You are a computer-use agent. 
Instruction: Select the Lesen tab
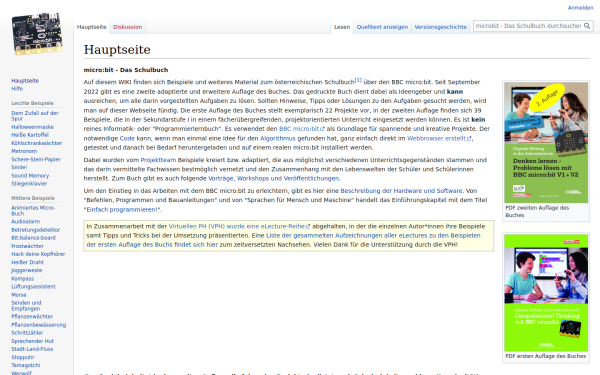[x=342, y=27]
